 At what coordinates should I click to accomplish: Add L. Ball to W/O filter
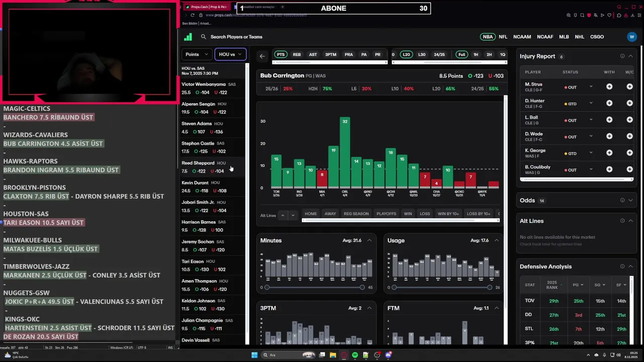pos(629,120)
